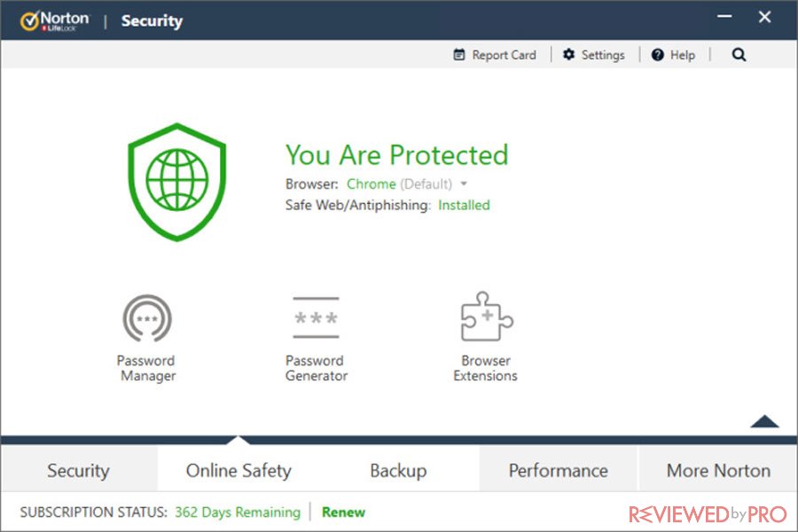Click the Help question mark icon

pos(658,54)
